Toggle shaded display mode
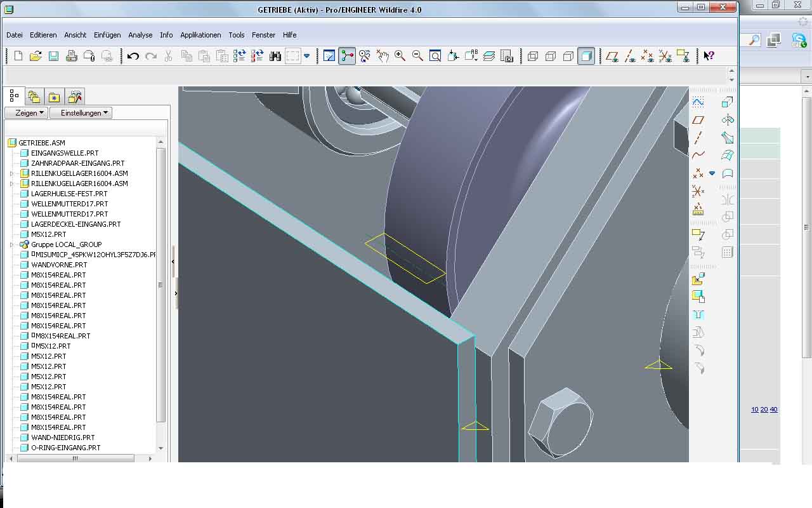 pyautogui.click(x=586, y=56)
